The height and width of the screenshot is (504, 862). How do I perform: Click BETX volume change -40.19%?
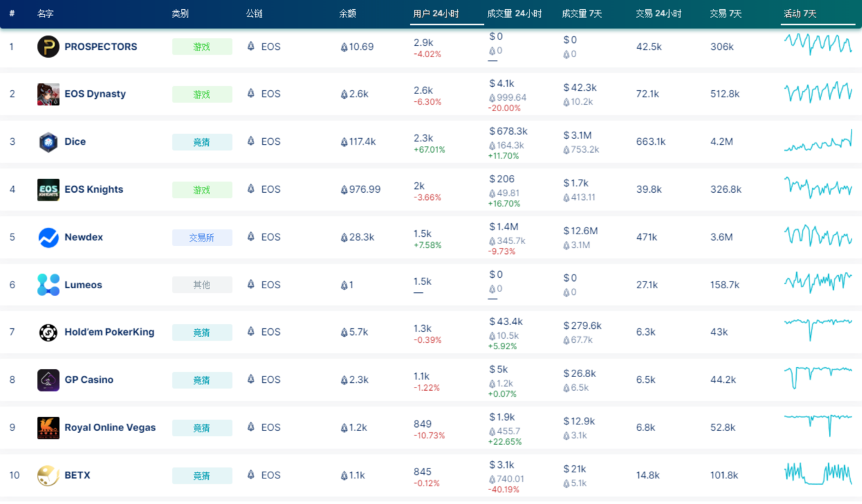[504, 490]
